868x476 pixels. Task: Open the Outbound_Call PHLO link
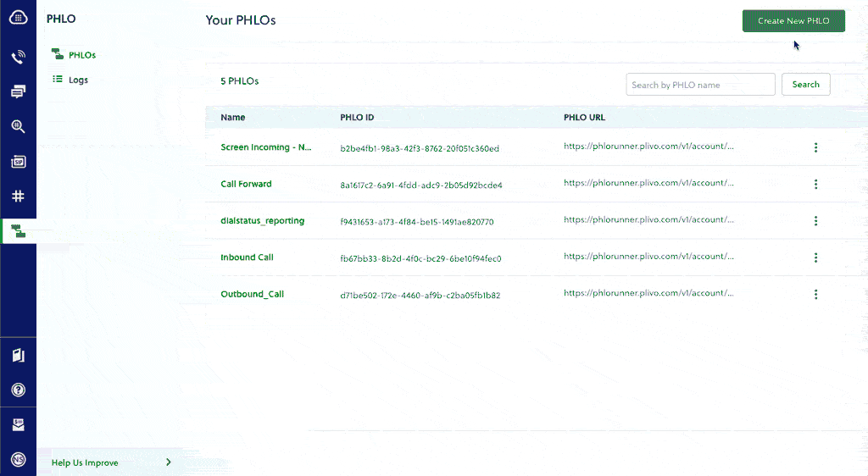(x=252, y=294)
